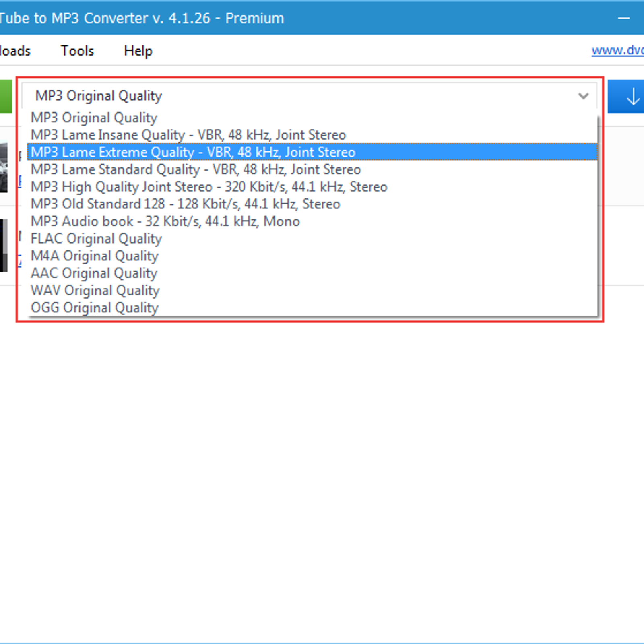
Task: Select MP3 Original Quality list option
Action: [312, 118]
